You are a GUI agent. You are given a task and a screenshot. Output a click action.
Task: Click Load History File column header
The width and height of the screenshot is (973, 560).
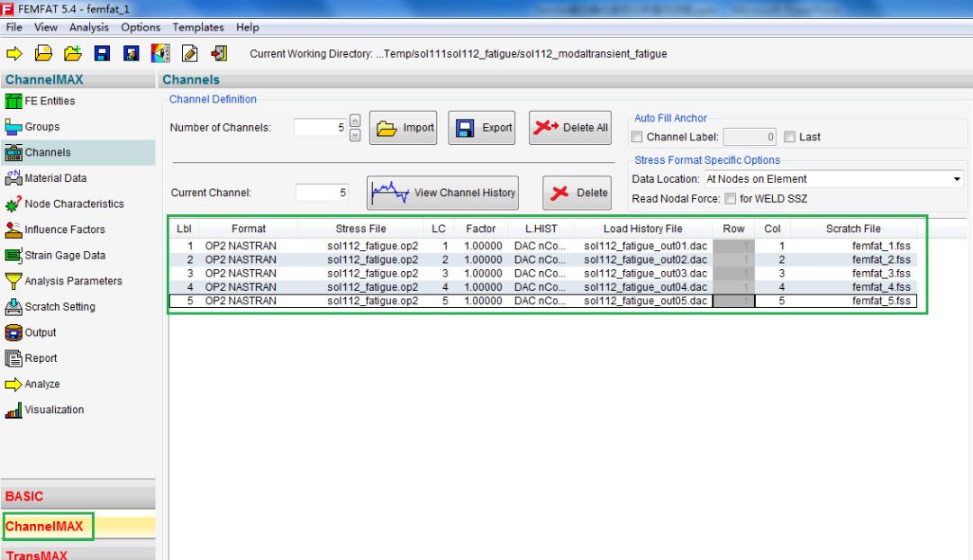643,229
